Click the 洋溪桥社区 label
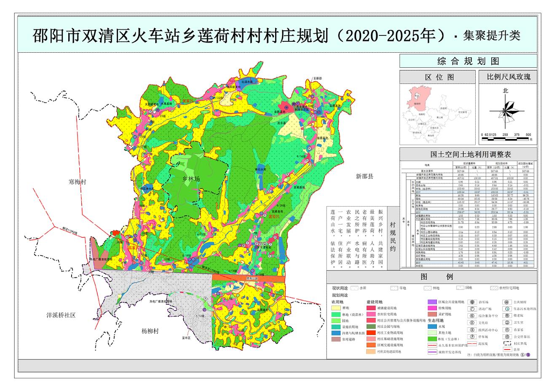 [x=60, y=315]
